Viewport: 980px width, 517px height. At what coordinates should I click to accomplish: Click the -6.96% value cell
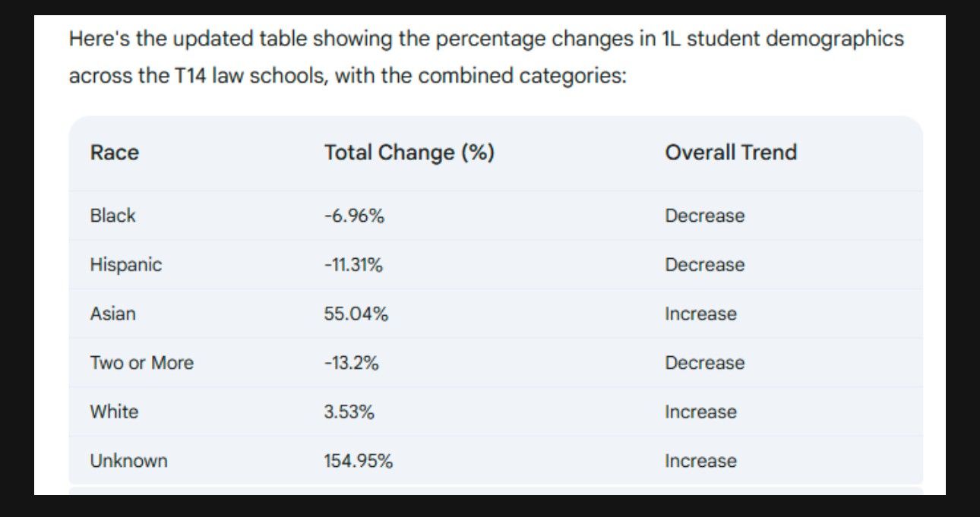[x=354, y=216]
